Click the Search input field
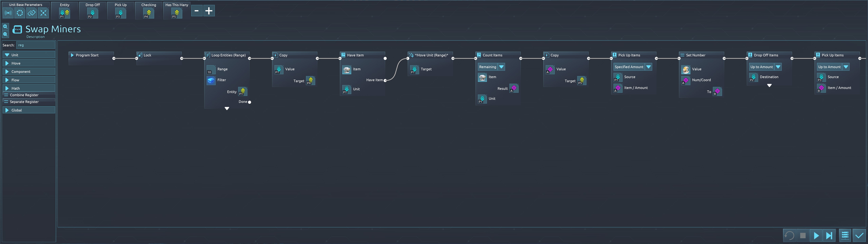This screenshot has width=868, height=244. pos(35,45)
